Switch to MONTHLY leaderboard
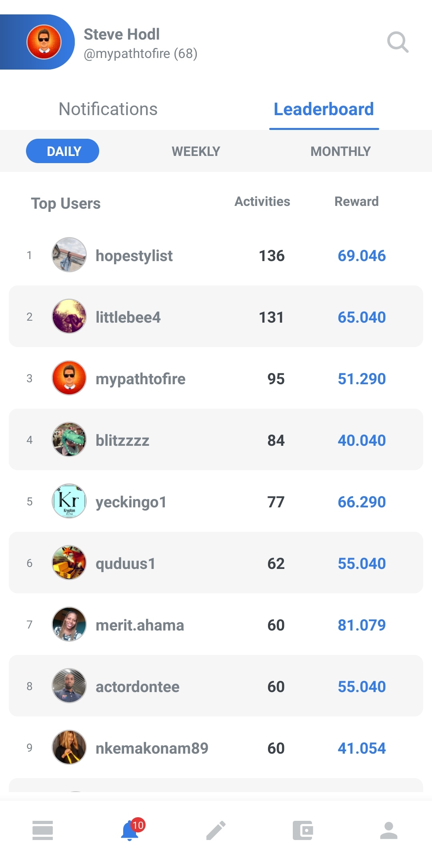This screenshot has width=432, height=868. tap(341, 151)
